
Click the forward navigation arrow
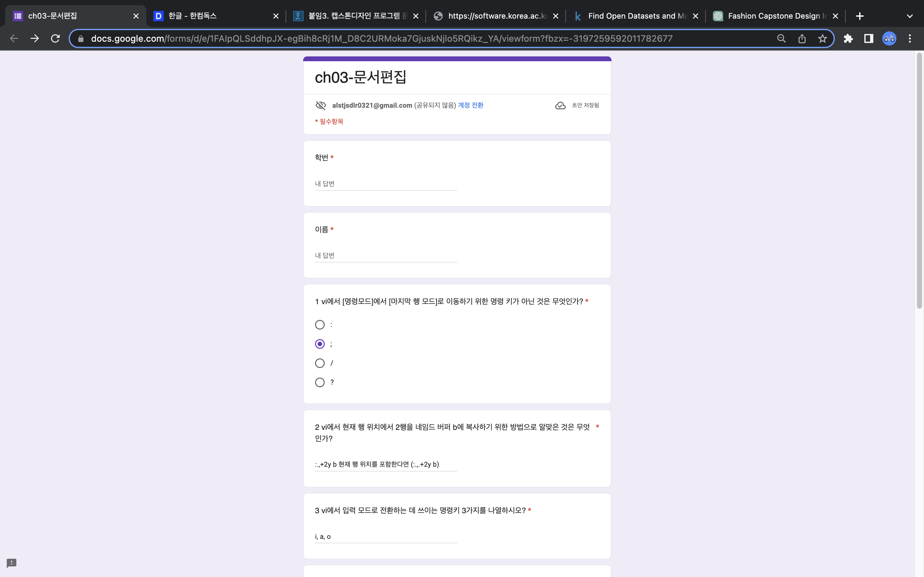click(x=35, y=38)
